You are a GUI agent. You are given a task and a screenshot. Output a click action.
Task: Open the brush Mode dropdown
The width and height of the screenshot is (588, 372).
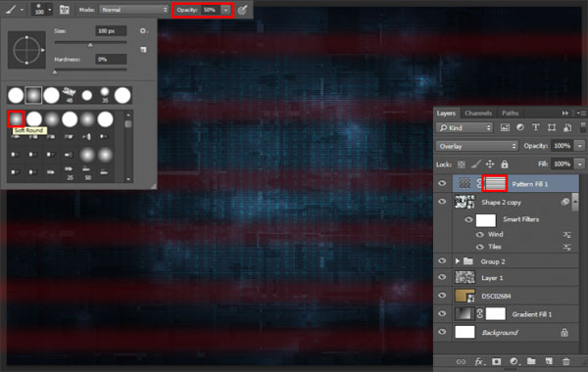[133, 10]
